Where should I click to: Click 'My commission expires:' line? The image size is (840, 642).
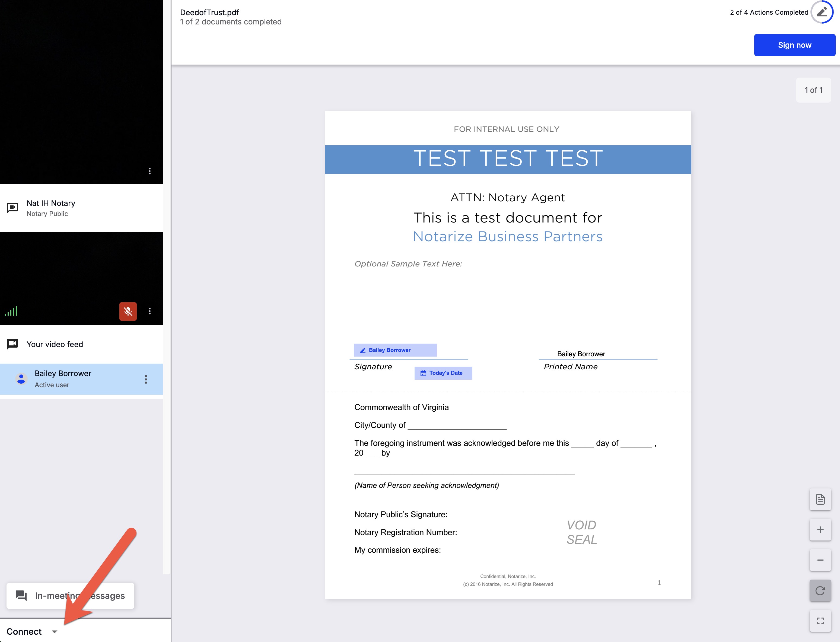click(x=397, y=550)
